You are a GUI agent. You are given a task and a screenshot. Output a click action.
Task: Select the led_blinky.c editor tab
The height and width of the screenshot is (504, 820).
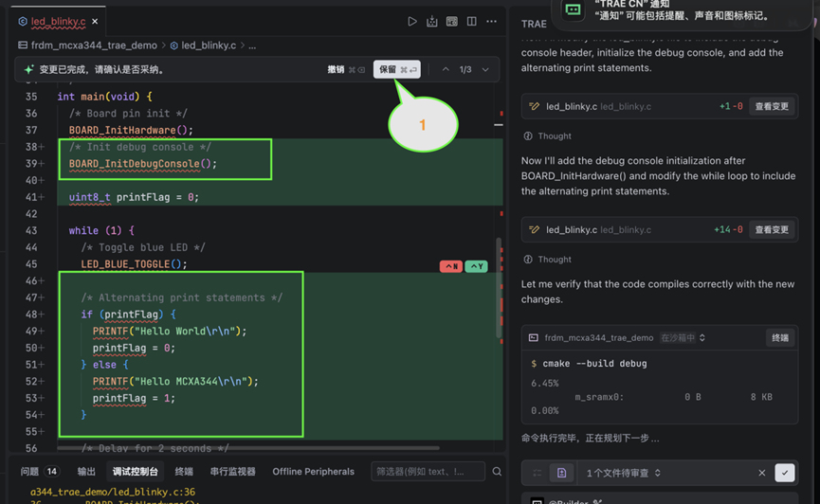click(58, 22)
